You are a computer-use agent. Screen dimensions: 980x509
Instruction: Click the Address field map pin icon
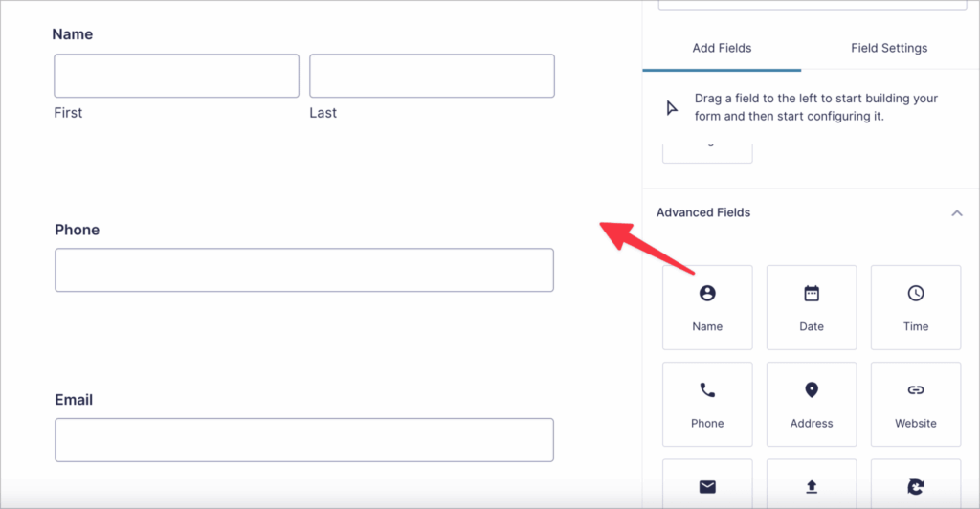812,390
